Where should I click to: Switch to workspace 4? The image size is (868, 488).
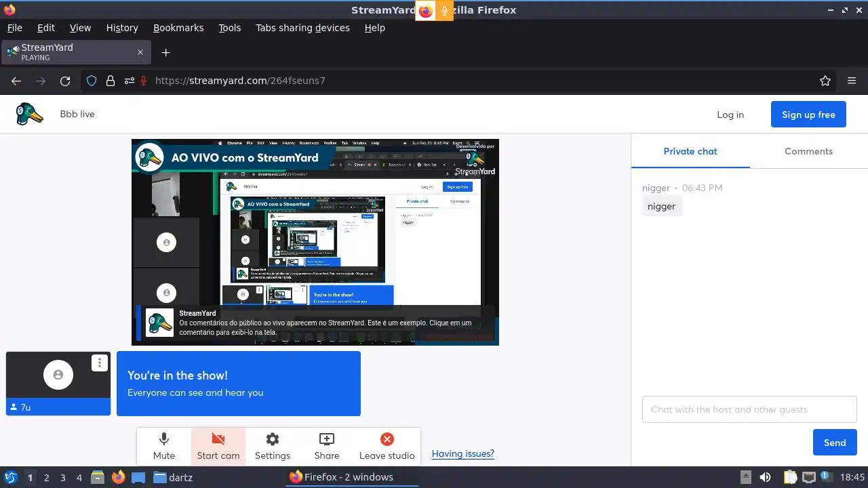[79, 477]
